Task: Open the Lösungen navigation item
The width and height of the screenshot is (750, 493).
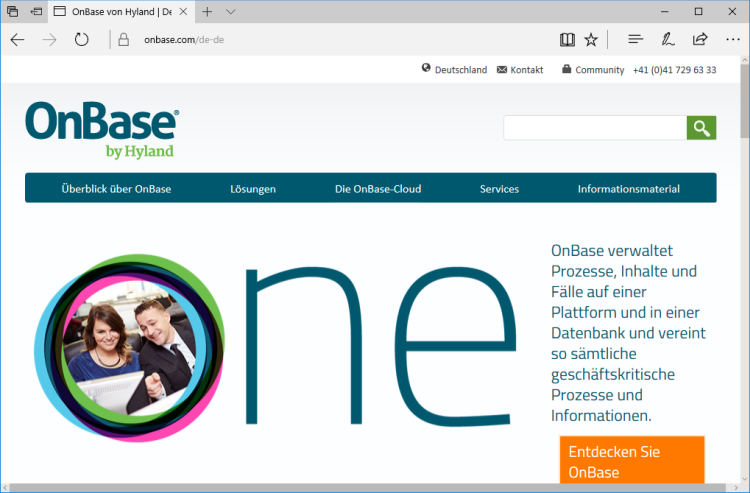Action: click(x=253, y=189)
